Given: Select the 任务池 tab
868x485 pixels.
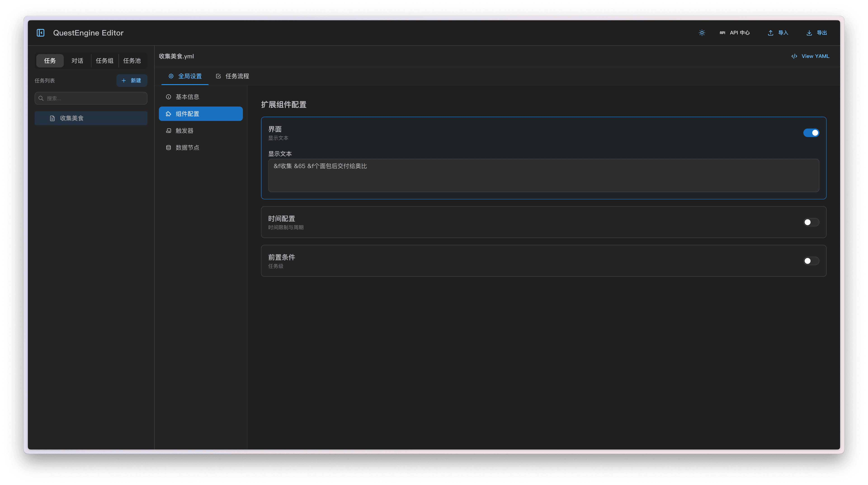Looking at the screenshot, I should [132, 61].
